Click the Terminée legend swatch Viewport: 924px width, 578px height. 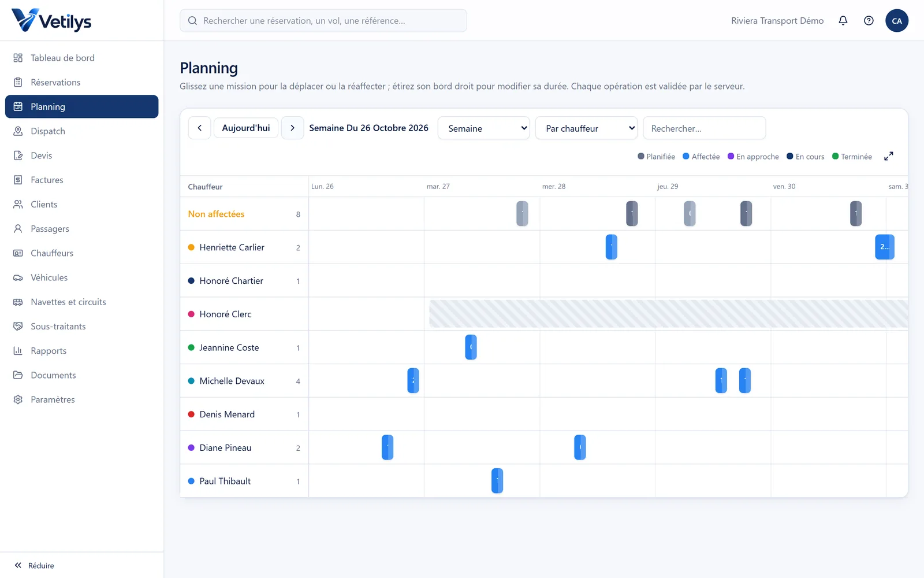(x=835, y=156)
